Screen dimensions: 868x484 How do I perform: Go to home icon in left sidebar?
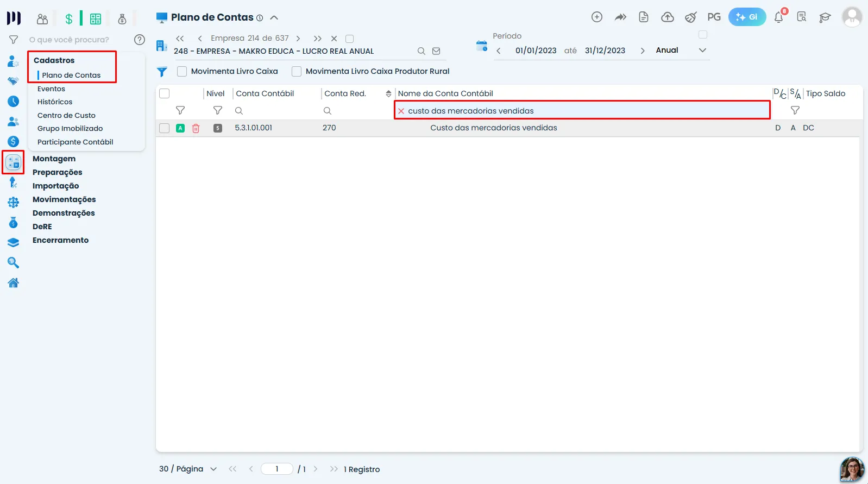(x=14, y=283)
